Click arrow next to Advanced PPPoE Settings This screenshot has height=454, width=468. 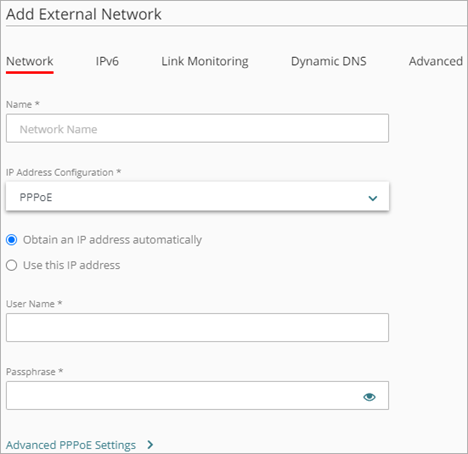coord(150,445)
